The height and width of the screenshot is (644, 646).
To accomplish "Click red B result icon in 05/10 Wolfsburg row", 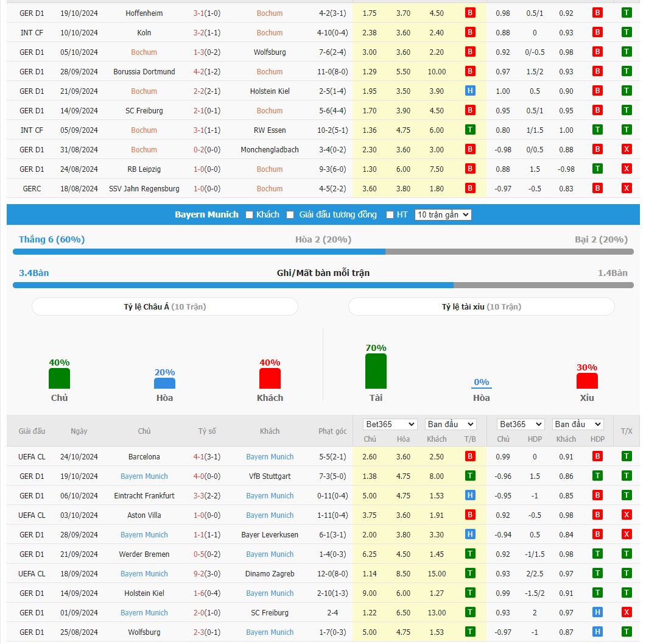I will (x=470, y=52).
